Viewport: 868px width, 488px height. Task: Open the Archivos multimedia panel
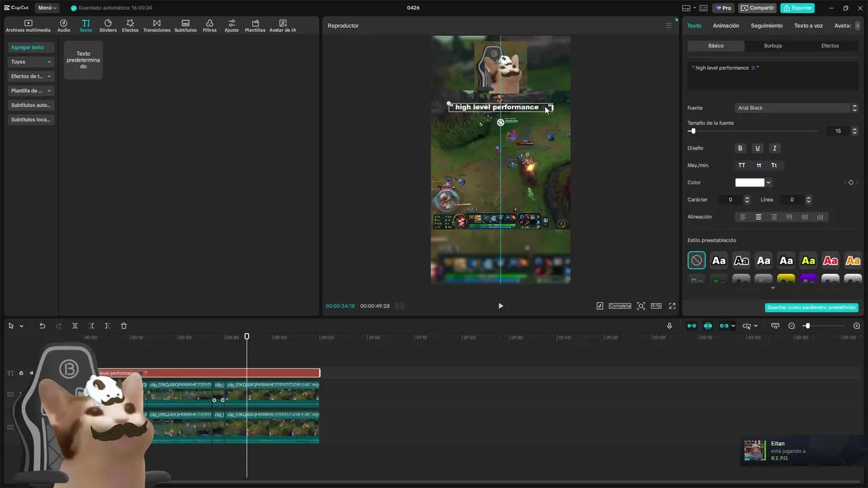[x=28, y=26]
